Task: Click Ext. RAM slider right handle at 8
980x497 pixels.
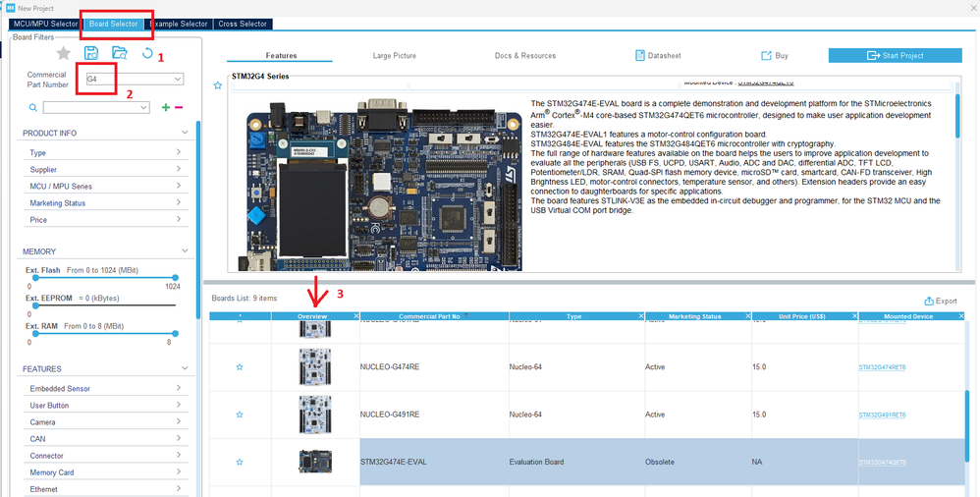Action: pyautogui.click(x=175, y=334)
